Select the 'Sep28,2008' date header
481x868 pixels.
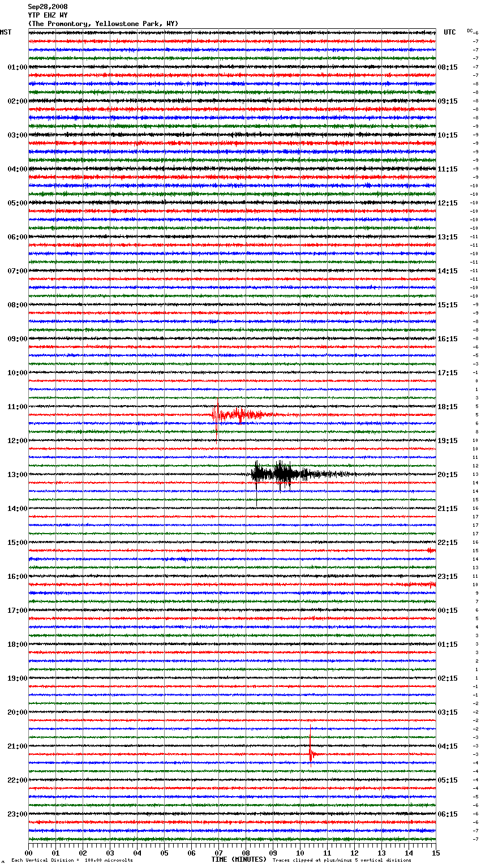[48, 7]
